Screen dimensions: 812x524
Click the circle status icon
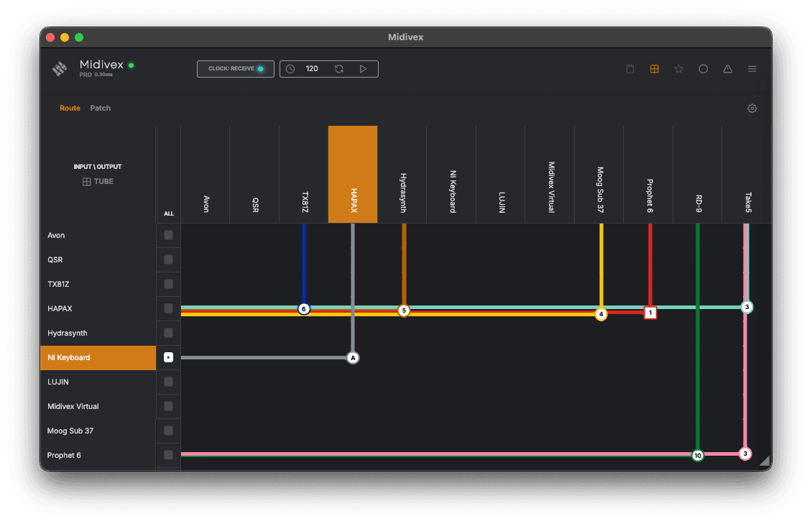pyautogui.click(x=703, y=68)
